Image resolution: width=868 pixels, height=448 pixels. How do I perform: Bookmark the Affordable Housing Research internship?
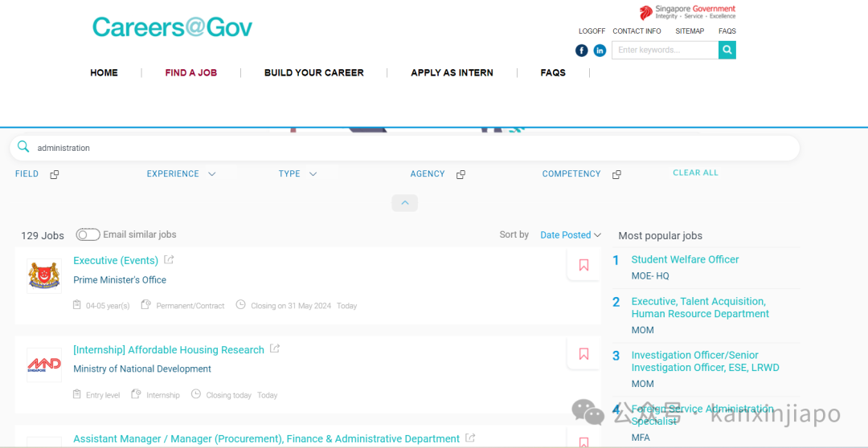point(583,354)
